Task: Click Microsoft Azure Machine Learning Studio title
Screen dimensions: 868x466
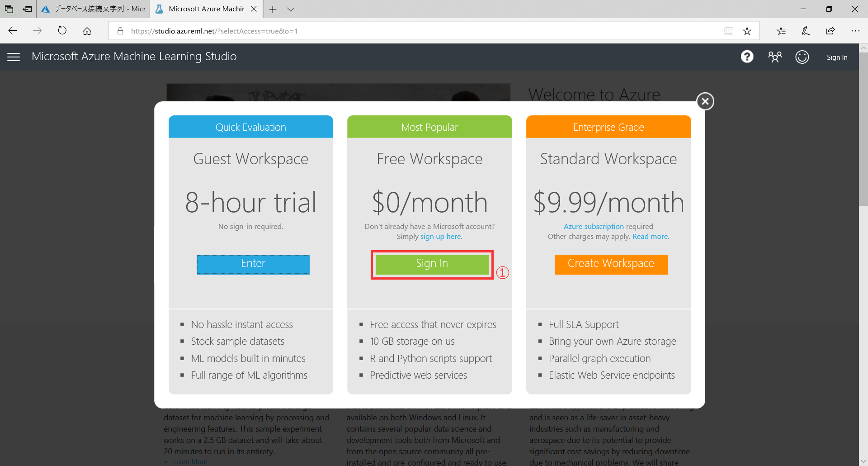Action: tap(134, 57)
